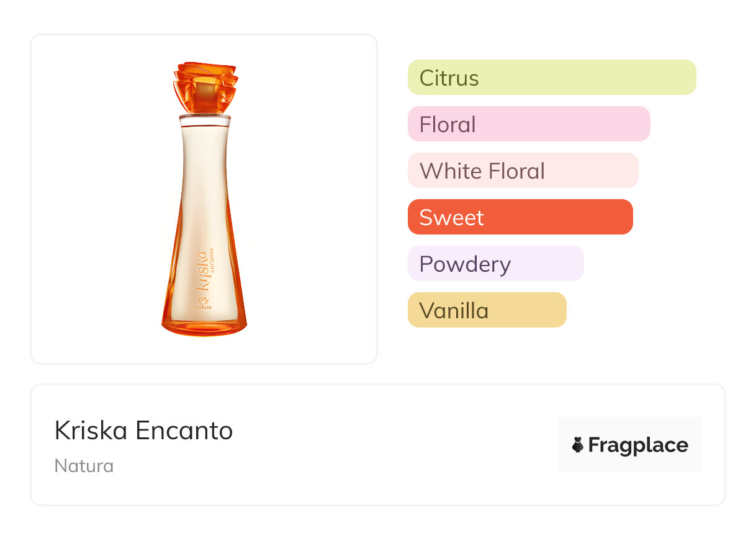
Task: Click the small 'encanto' lettering on bottle
Action: [212, 262]
